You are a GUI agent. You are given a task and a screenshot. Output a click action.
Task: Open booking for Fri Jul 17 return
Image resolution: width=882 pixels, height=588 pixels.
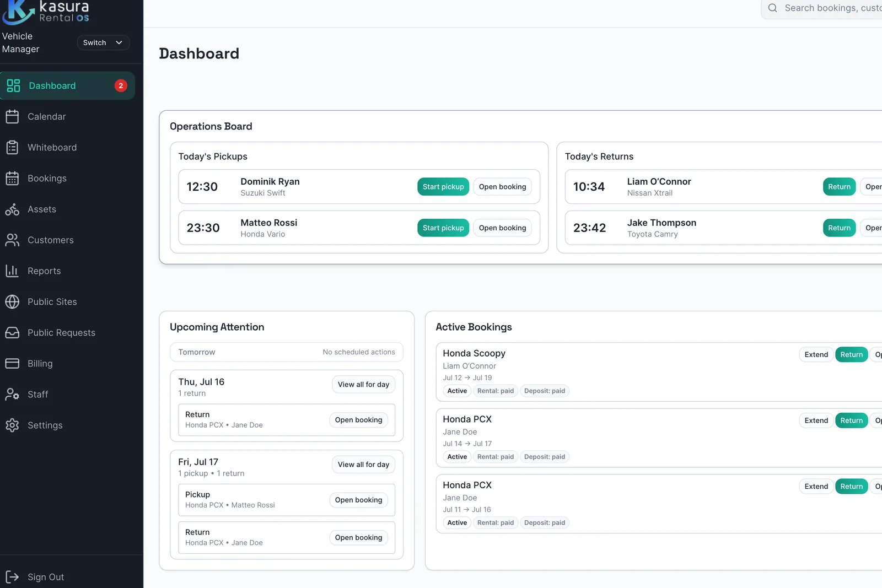click(358, 537)
